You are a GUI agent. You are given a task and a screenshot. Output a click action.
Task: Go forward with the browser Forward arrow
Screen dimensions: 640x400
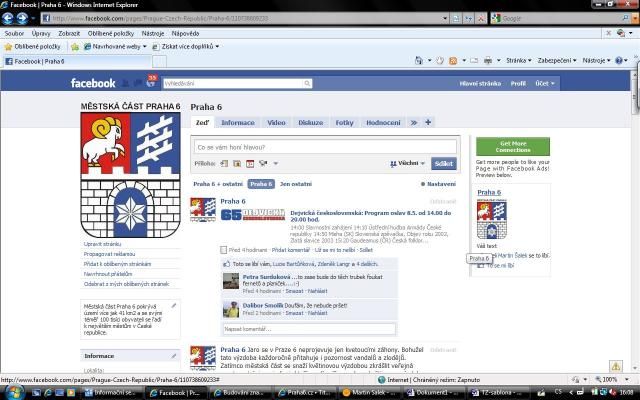click(x=22, y=18)
